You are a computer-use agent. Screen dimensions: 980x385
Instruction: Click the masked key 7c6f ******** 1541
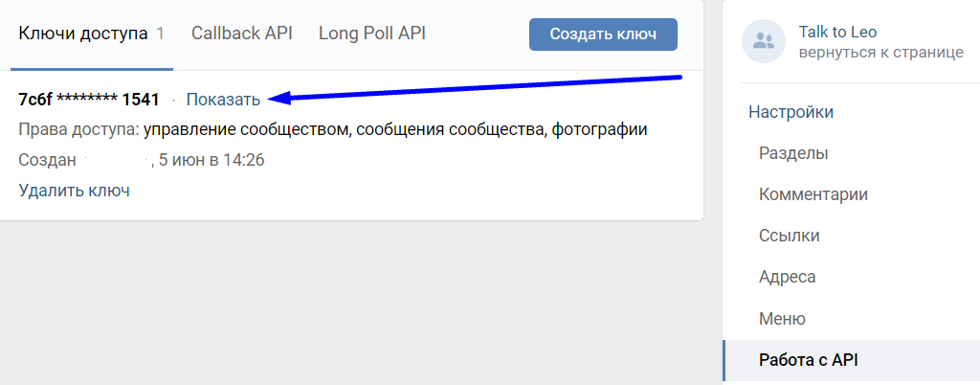89,99
